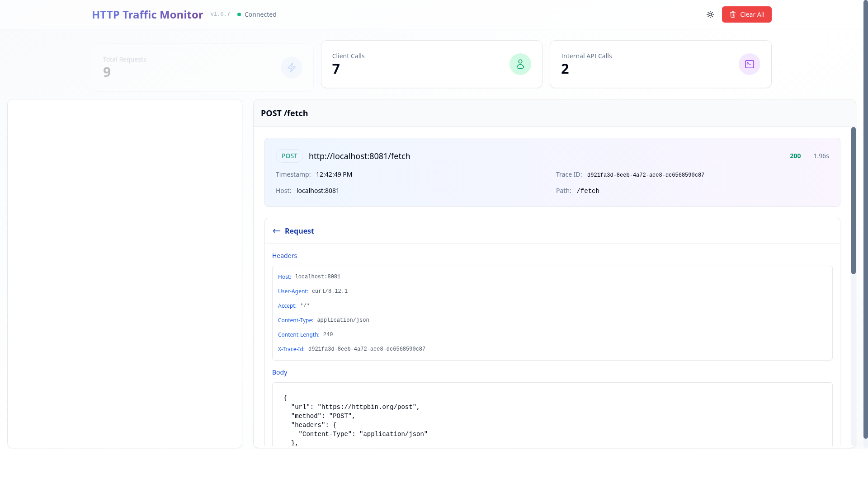Click the Host header row value
Screen dimensions: 868x488
[x=318, y=277]
